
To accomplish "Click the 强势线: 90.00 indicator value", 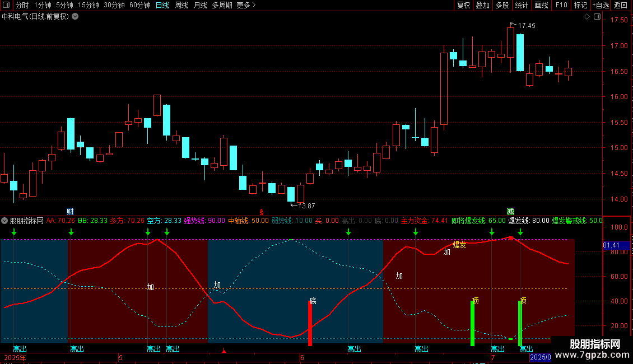I will [x=204, y=221].
